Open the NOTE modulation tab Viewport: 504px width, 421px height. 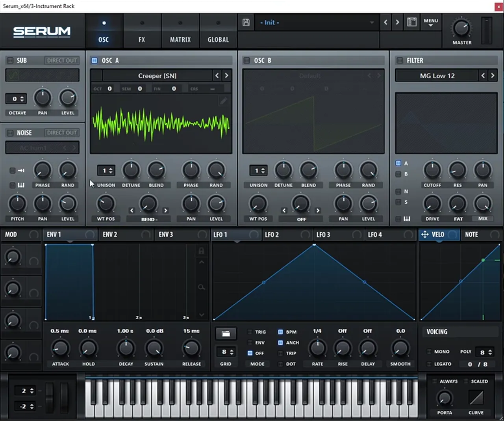(481, 235)
